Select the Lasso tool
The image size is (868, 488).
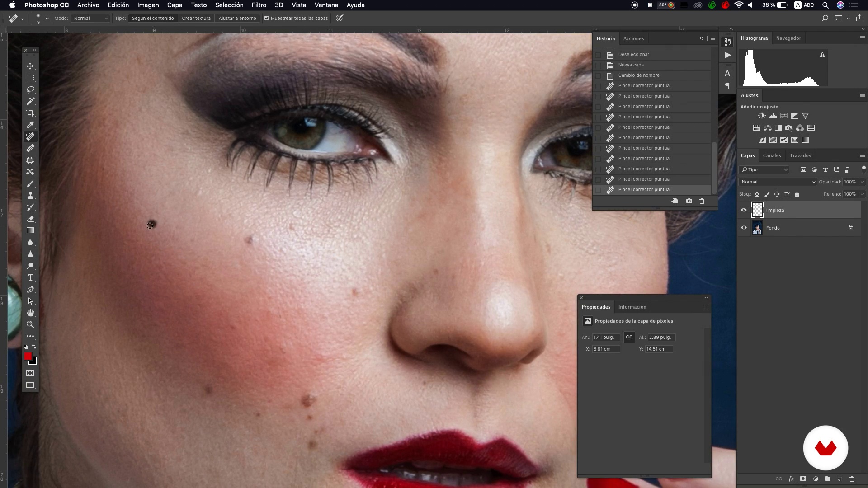point(30,89)
